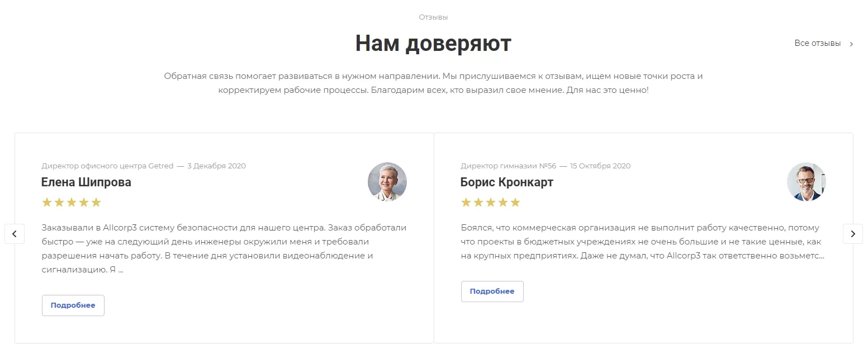Click the first star under Елена Шипрова
The image size is (868, 348).
[47, 203]
